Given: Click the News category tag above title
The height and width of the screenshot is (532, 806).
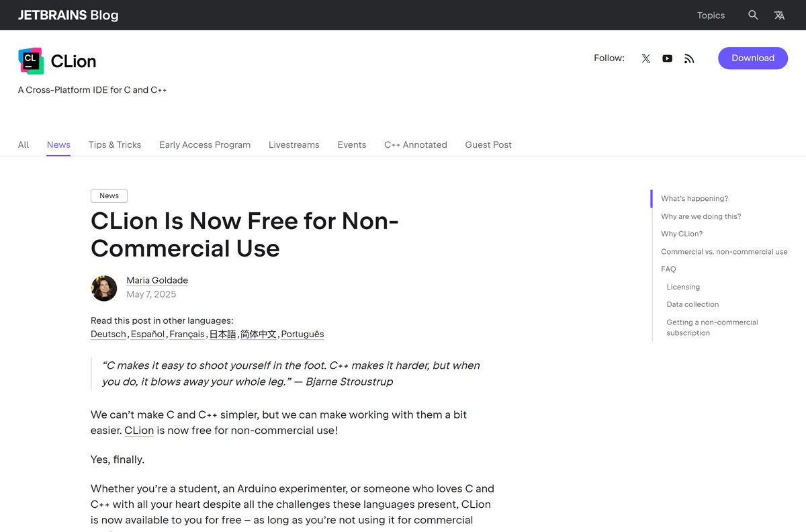Looking at the screenshot, I should pos(109,195).
